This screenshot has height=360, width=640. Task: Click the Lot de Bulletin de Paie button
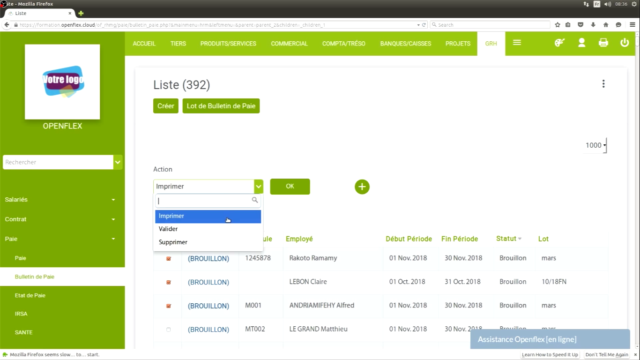pos(221,106)
